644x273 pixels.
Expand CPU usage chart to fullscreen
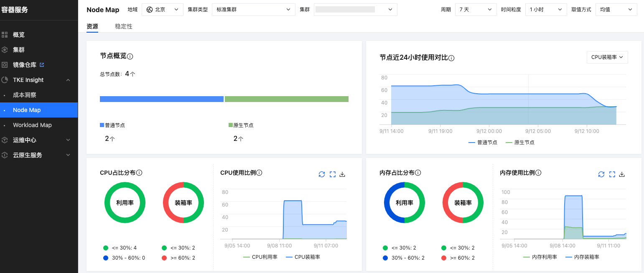click(333, 174)
